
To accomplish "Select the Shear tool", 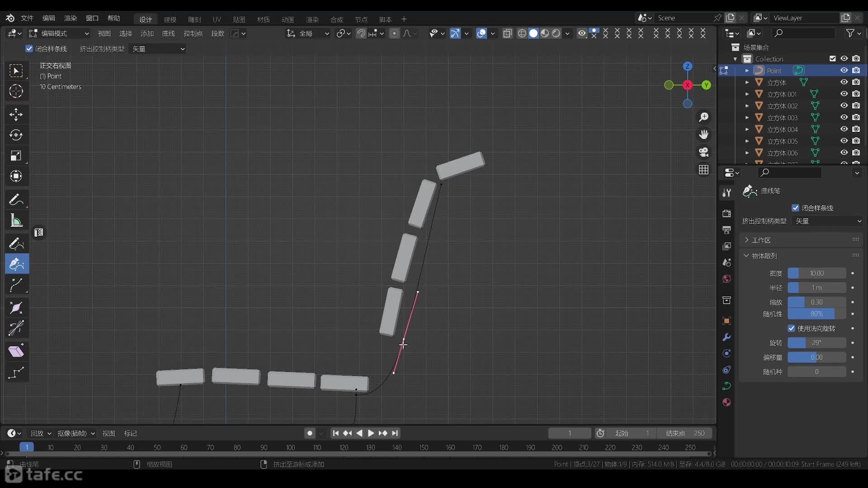I will pos(16,352).
